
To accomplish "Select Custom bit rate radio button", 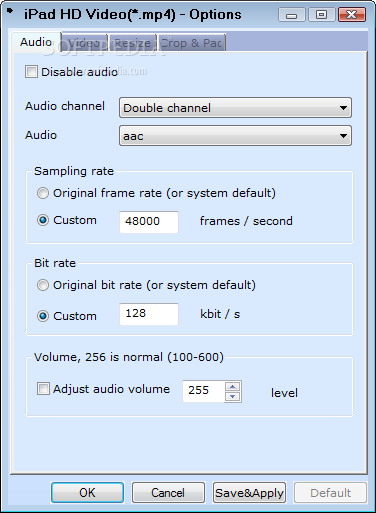I will point(43,316).
